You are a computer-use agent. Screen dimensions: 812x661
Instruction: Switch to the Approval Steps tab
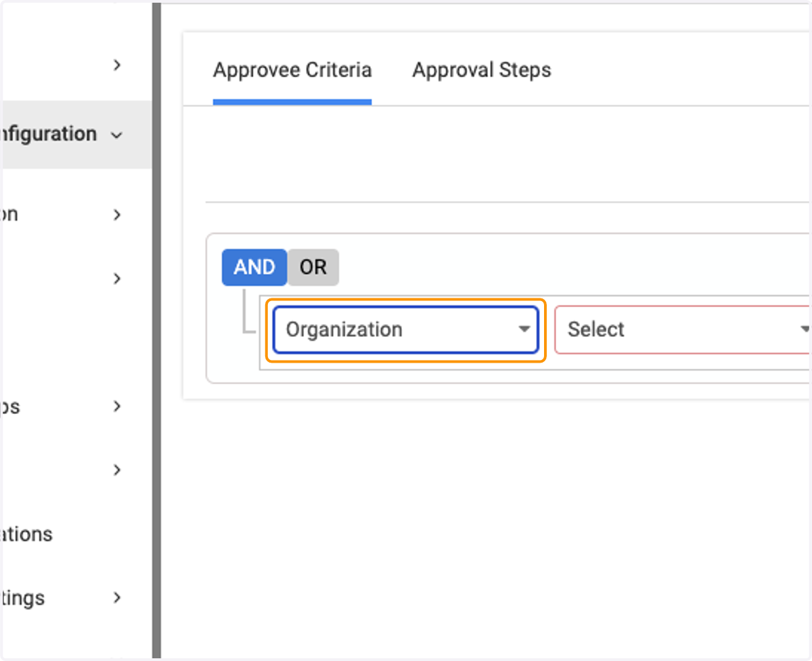pyautogui.click(x=482, y=70)
